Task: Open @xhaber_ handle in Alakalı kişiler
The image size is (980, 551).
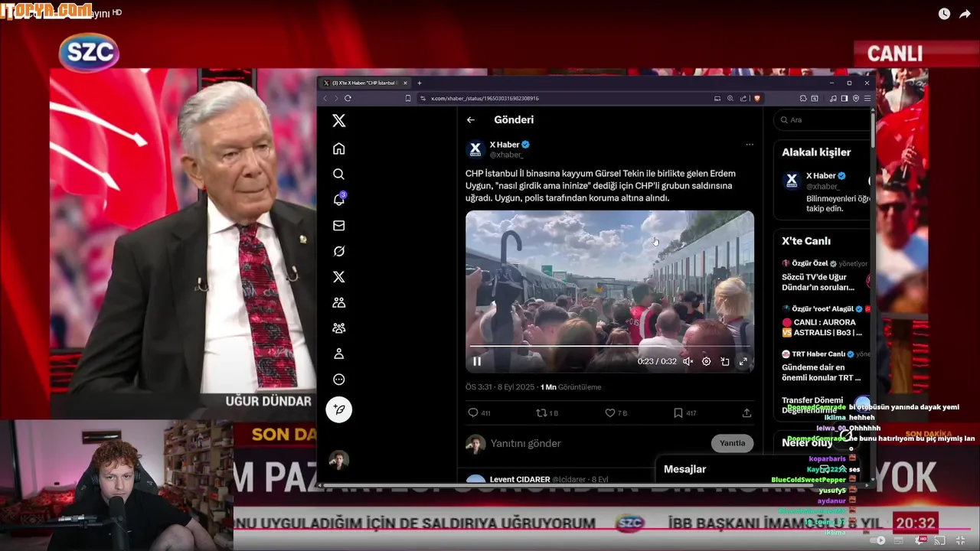Action: (x=823, y=186)
